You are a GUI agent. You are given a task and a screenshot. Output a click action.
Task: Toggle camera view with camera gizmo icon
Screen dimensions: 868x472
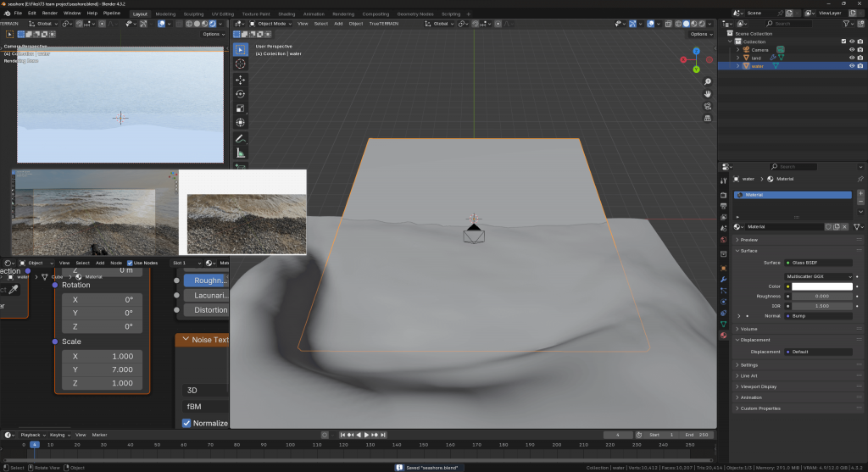(708, 106)
